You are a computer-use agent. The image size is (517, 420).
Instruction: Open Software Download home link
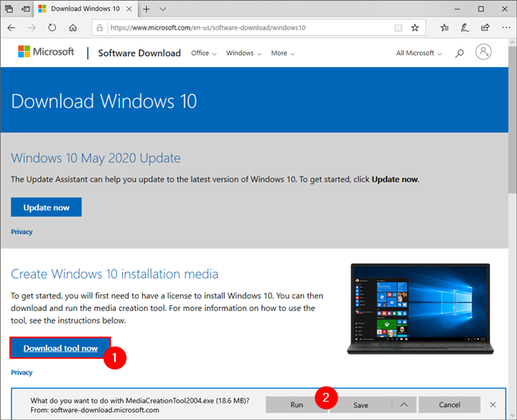coord(140,53)
